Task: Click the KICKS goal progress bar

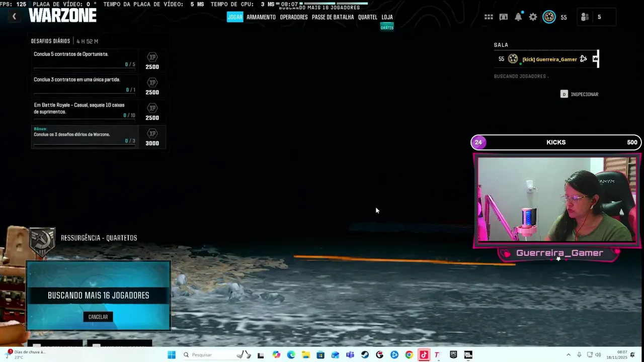Action: click(x=556, y=142)
